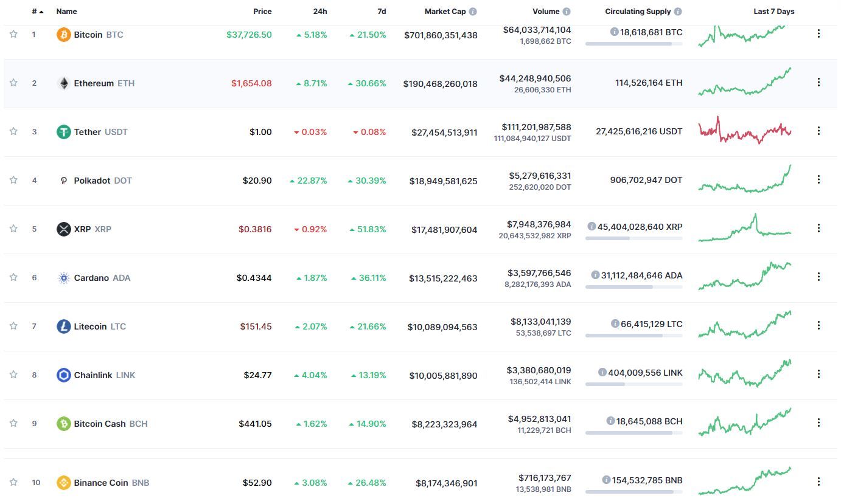The image size is (841, 504).
Task: Open the Ethereum name link
Action: tap(94, 83)
